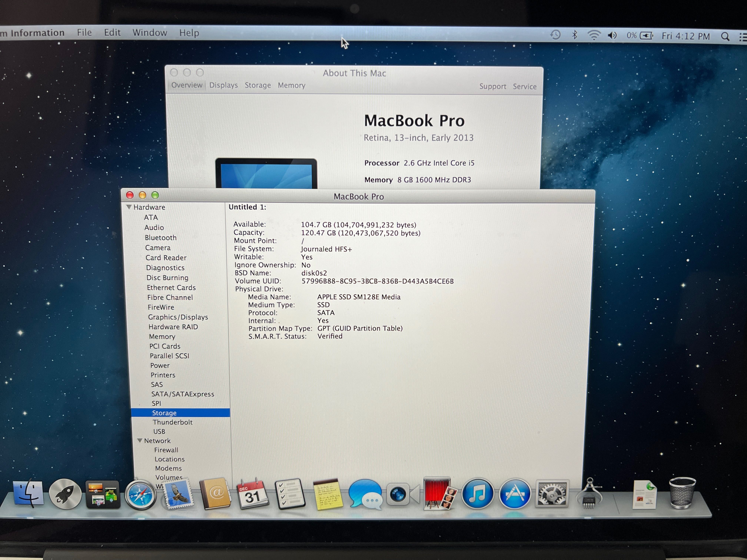Screen dimensions: 747x560
Task: Open the Edit menu
Action: (x=112, y=32)
